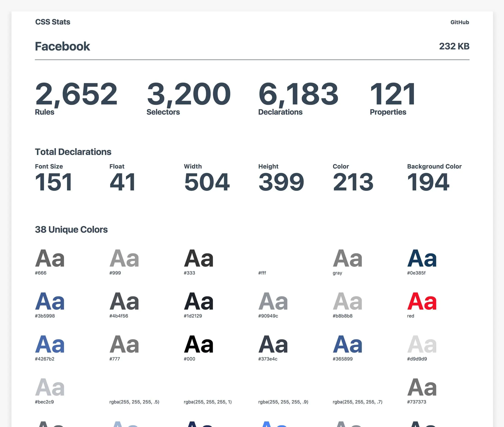The height and width of the screenshot is (427, 504).
Task: Open the GitHub link in header
Action: (459, 22)
